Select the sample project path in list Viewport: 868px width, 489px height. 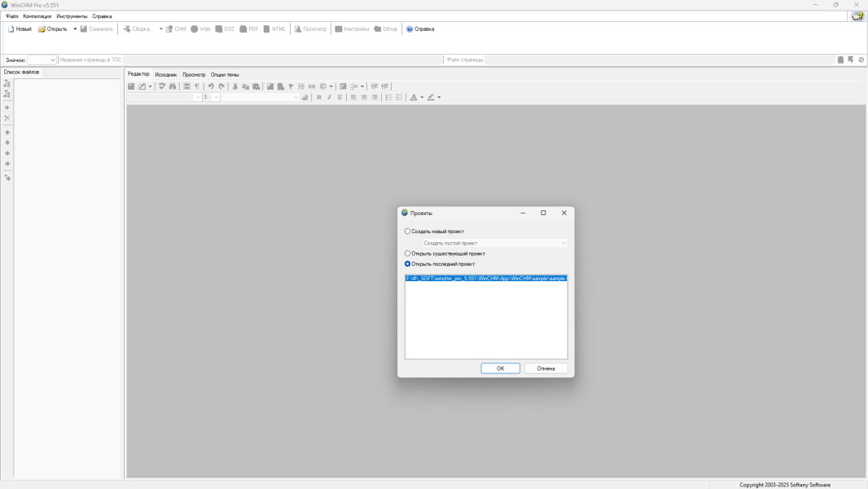click(485, 279)
